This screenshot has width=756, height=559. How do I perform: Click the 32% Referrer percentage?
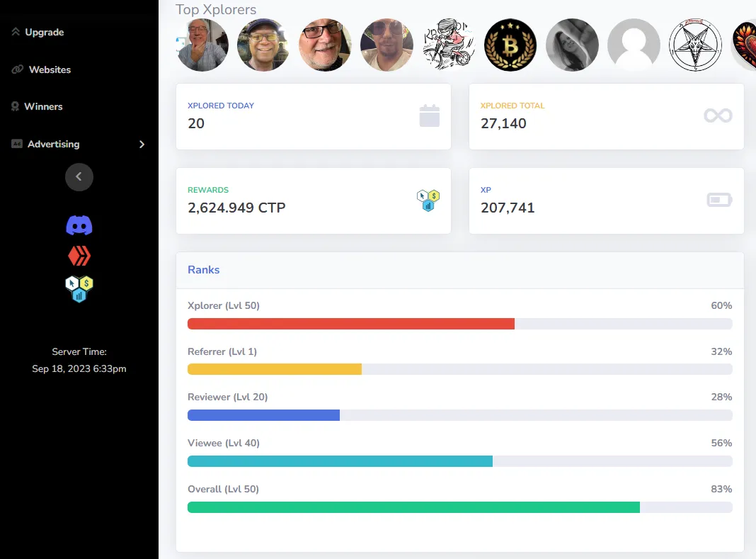coord(721,352)
